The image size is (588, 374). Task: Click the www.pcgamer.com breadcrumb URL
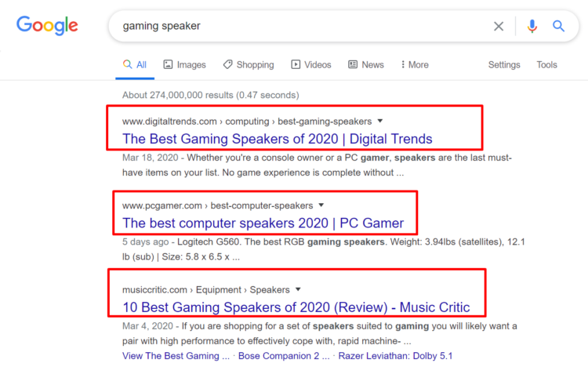click(x=217, y=205)
